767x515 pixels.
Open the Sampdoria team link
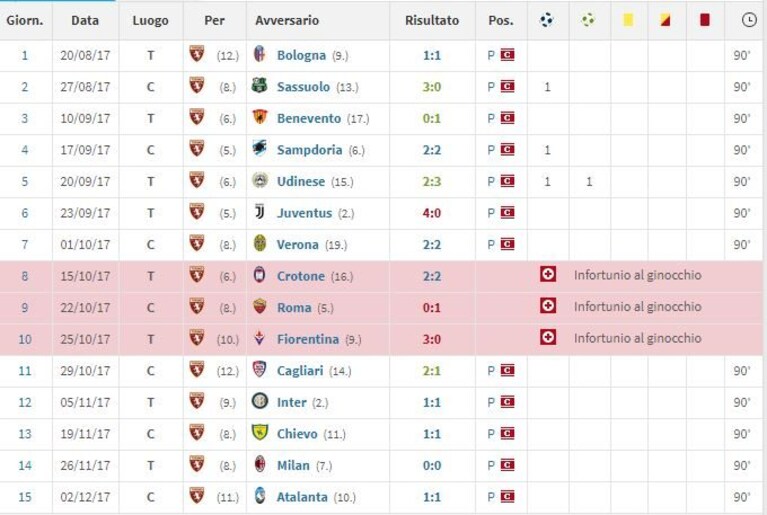tap(310, 150)
